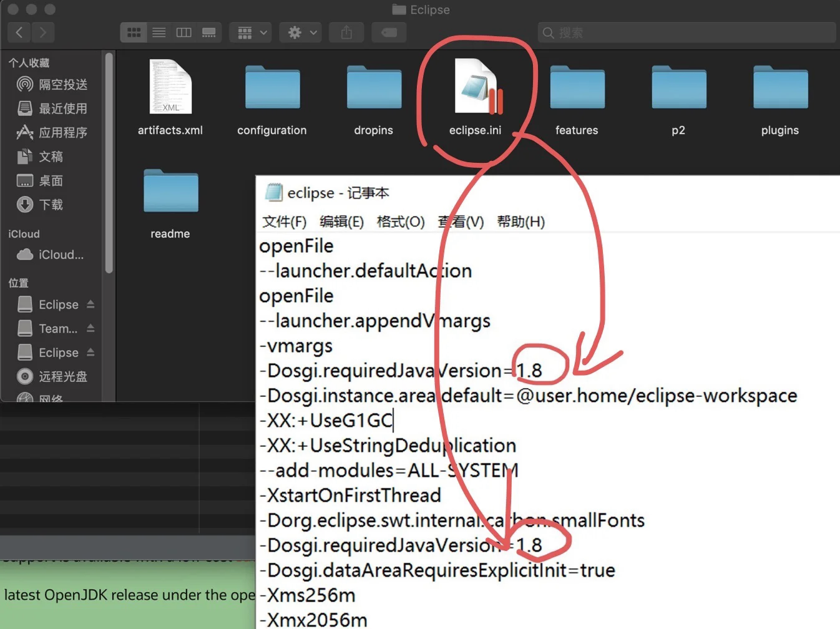Open 文稿 in the sidebar
The width and height of the screenshot is (840, 629).
click(41, 157)
